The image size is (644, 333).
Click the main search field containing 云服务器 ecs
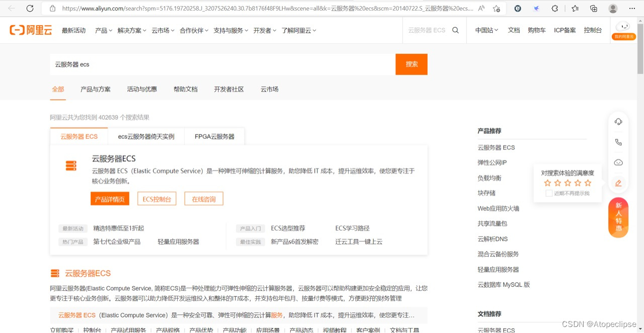click(223, 64)
